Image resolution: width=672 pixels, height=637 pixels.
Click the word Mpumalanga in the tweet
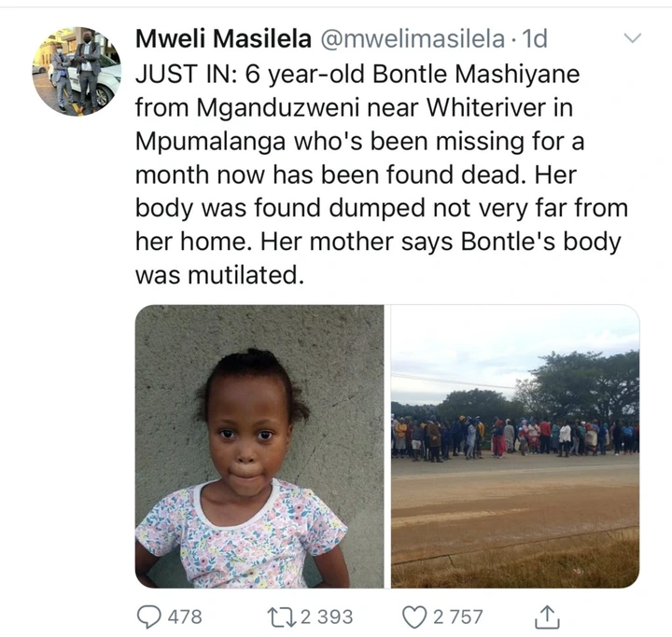point(210,142)
